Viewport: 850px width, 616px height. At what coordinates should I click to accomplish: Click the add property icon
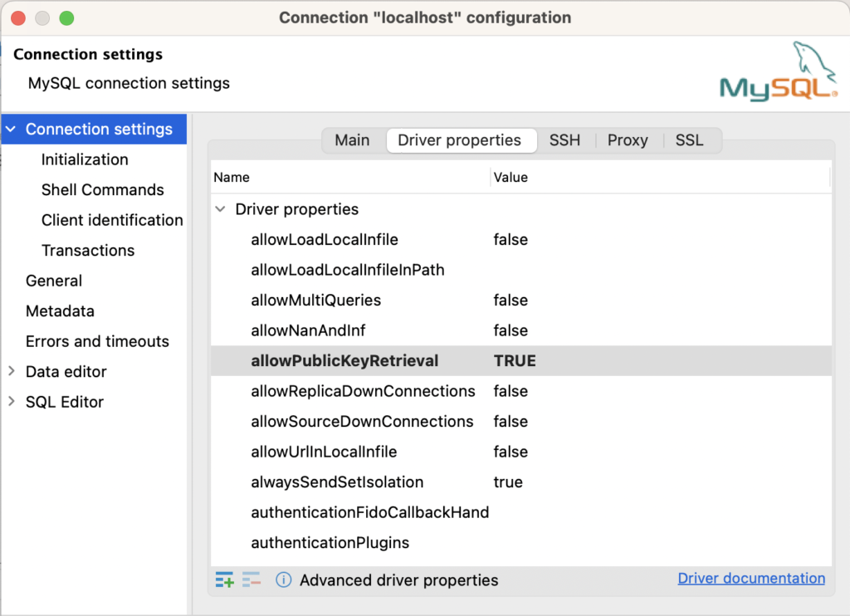224,579
